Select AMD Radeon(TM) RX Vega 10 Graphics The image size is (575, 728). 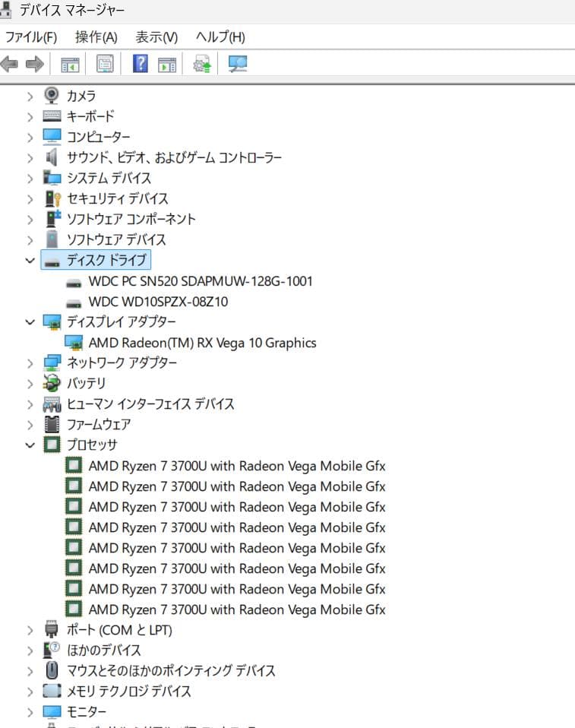pos(202,343)
